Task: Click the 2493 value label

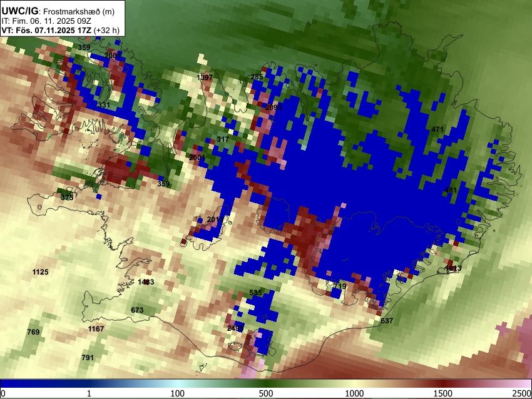Action: click(235, 328)
